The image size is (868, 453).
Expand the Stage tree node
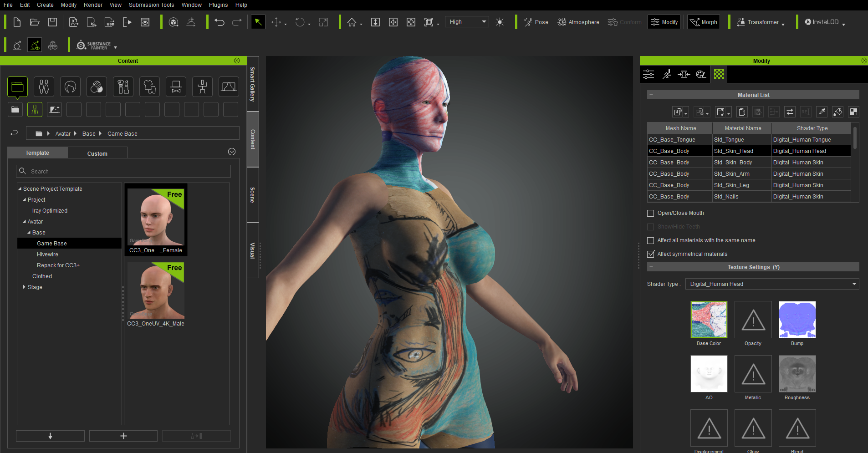pyautogui.click(x=24, y=287)
